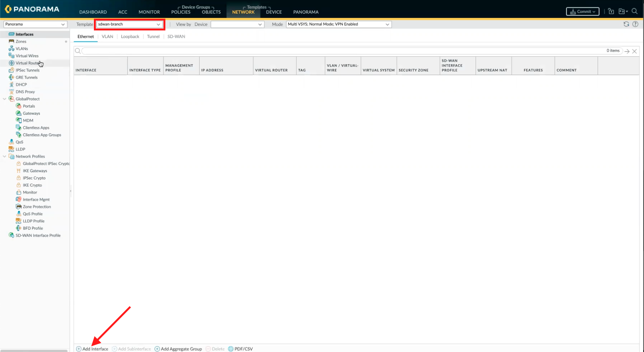The height and width of the screenshot is (352, 644).
Task: Open the View by Device dropdown
Action: tap(237, 24)
